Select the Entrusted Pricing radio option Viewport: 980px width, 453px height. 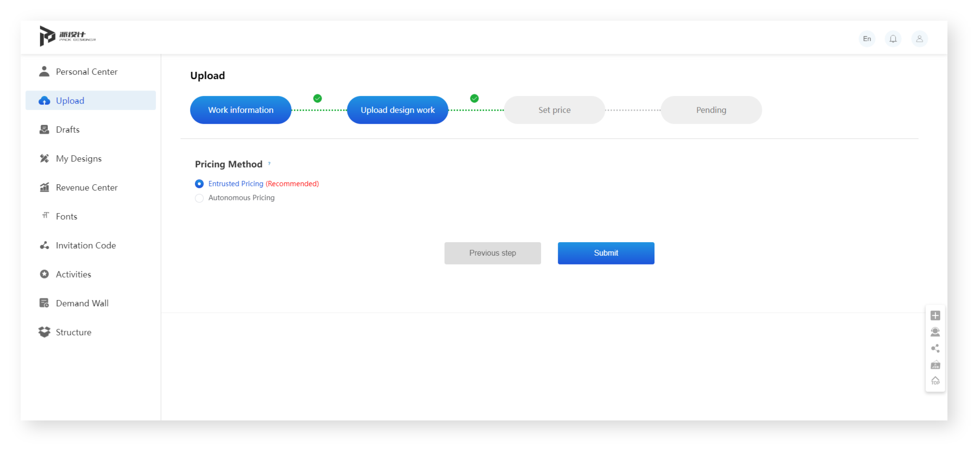tap(199, 184)
